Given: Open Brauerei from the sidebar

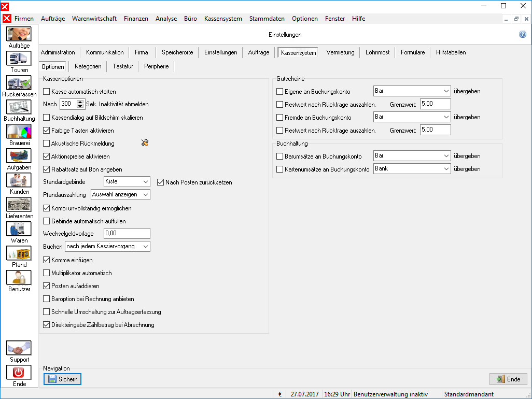Looking at the screenshot, I should click(19, 132).
